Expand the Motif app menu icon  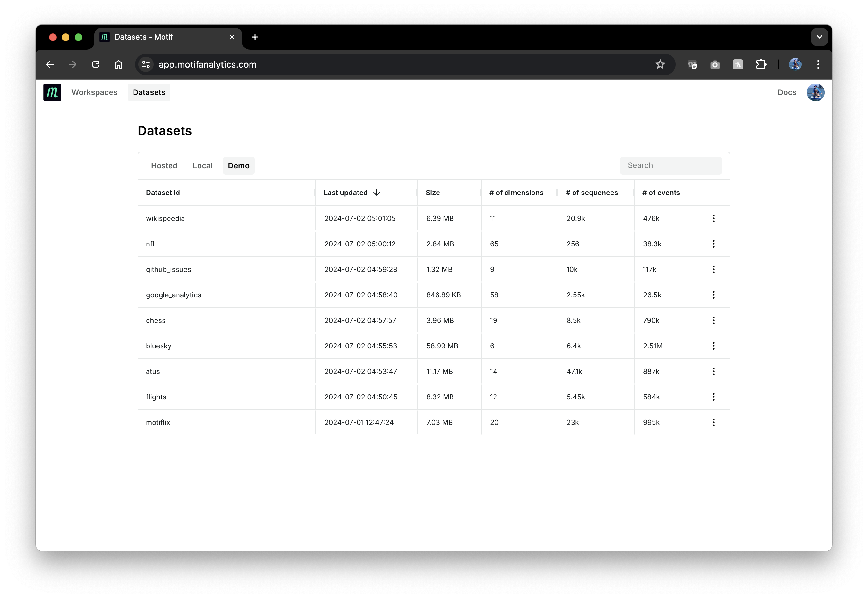click(52, 92)
